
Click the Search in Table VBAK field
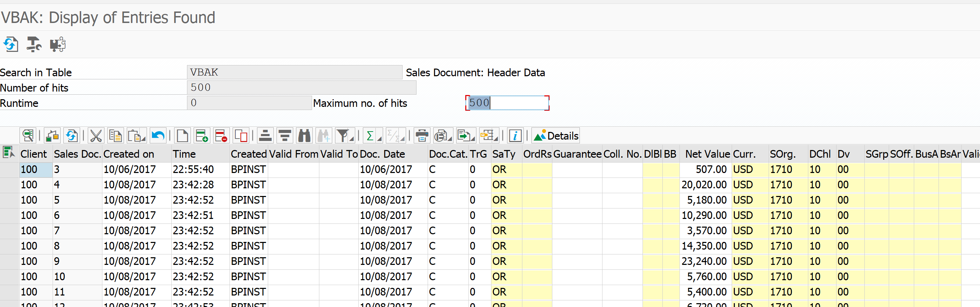pos(295,72)
